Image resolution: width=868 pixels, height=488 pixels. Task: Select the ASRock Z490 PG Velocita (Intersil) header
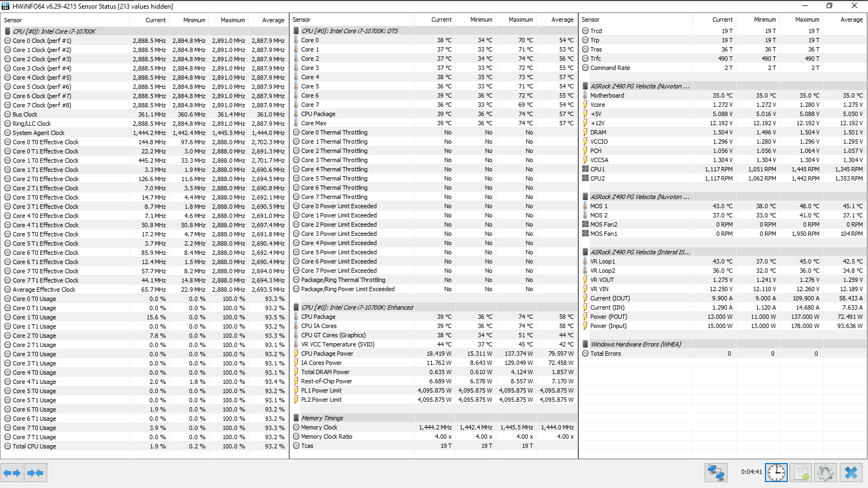tap(723, 252)
